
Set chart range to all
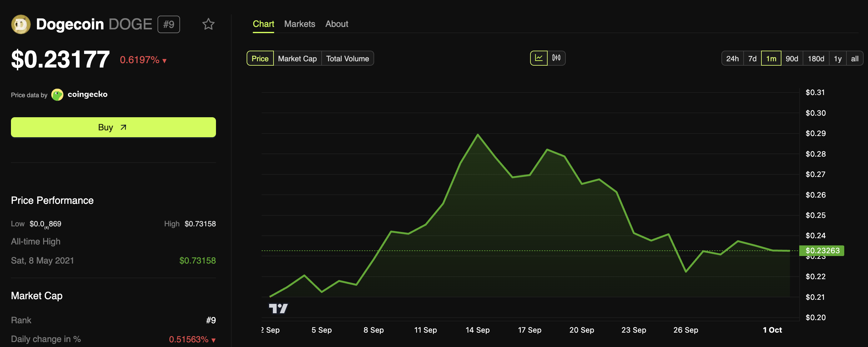[x=854, y=59]
